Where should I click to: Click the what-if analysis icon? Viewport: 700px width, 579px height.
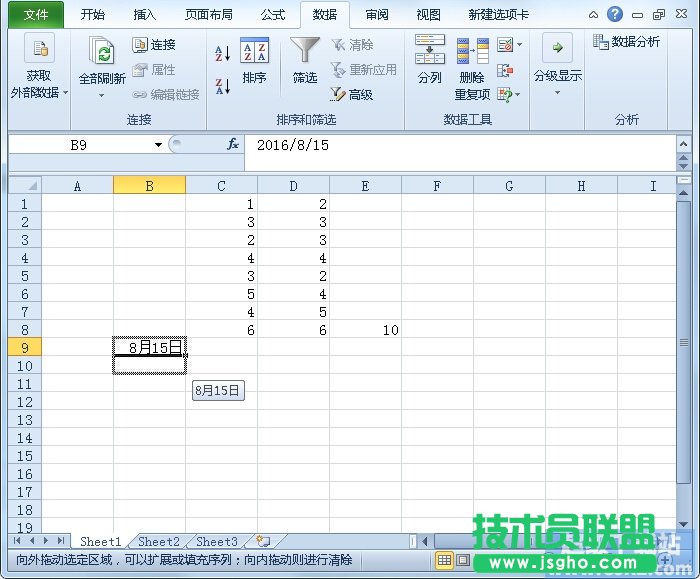click(505, 95)
